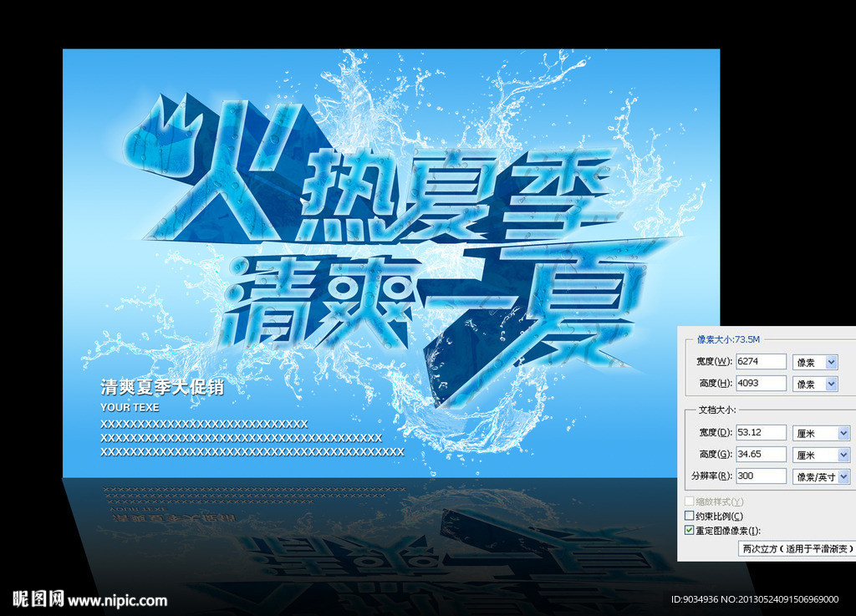The width and height of the screenshot is (856, 616).
Task: Open the unit dropdown beside the 6274 field
Action: coord(815,362)
